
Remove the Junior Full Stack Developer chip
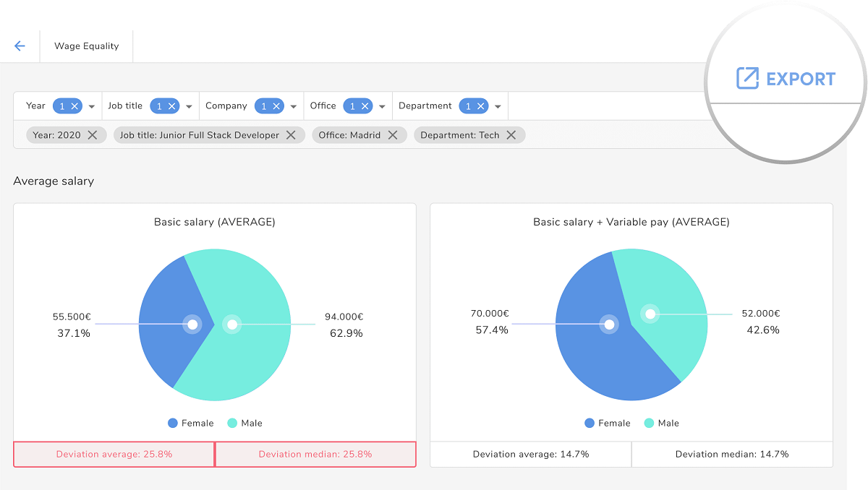click(291, 135)
